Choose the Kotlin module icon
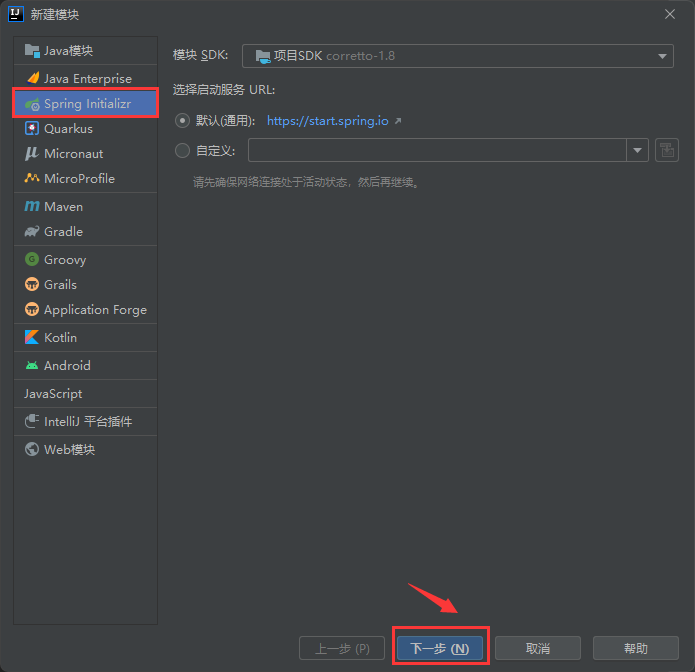This screenshot has height=672, width=695. (x=32, y=338)
